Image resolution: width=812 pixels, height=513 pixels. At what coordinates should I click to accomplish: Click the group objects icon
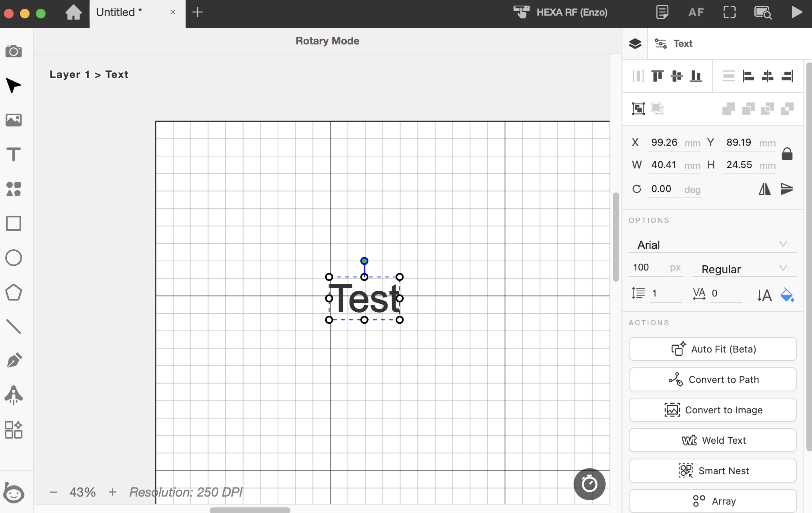638,109
